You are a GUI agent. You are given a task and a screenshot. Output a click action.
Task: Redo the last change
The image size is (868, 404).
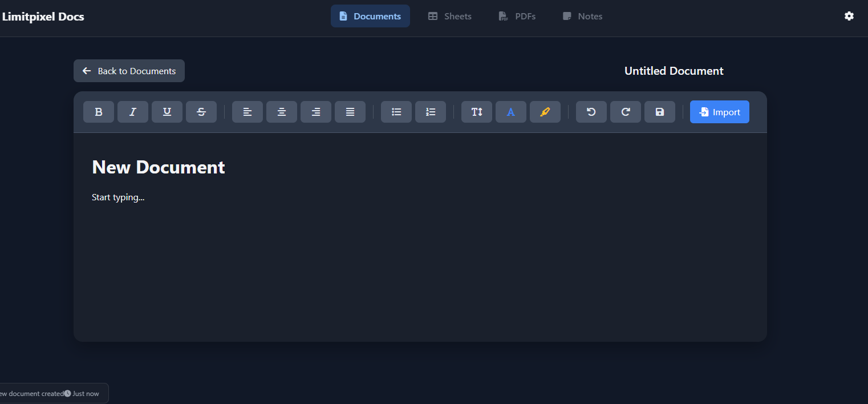(x=625, y=112)
